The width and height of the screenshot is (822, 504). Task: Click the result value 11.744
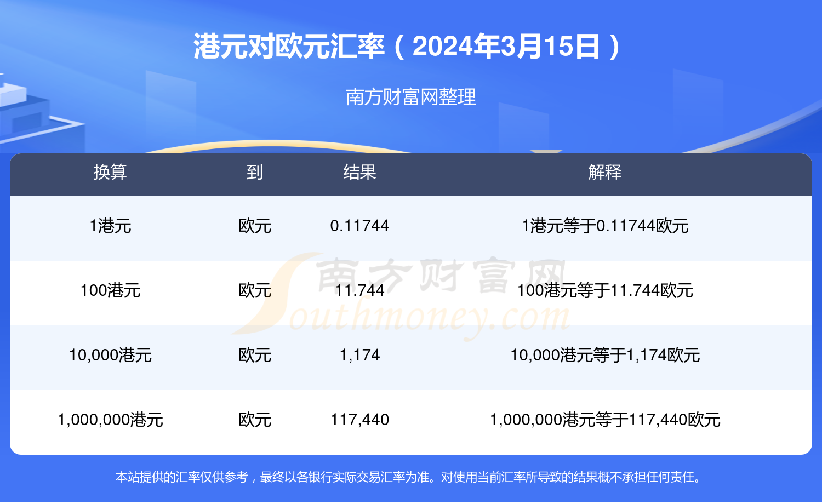coord(359,290)
